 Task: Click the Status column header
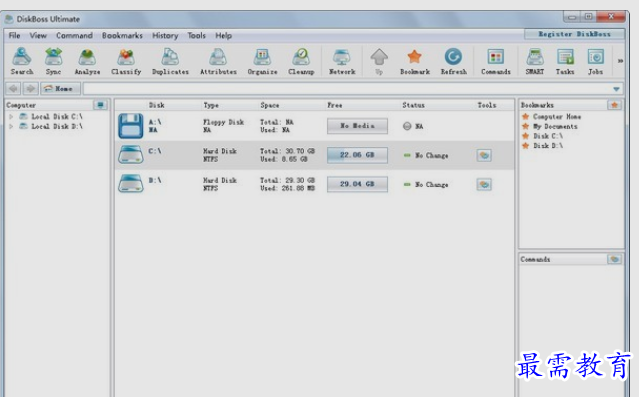click(413, 105)
